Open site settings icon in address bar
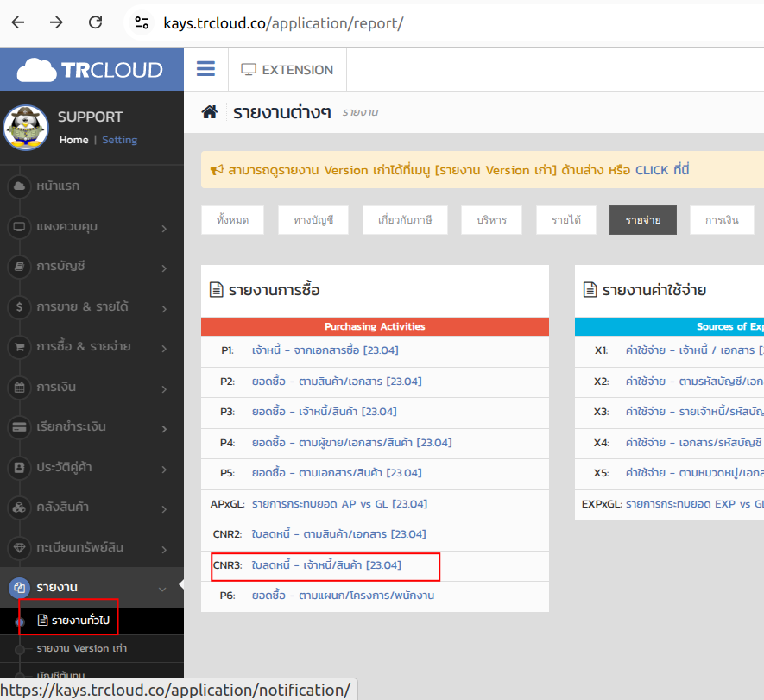This screenshot has height=700, width=764. click(x=142, y=23)
